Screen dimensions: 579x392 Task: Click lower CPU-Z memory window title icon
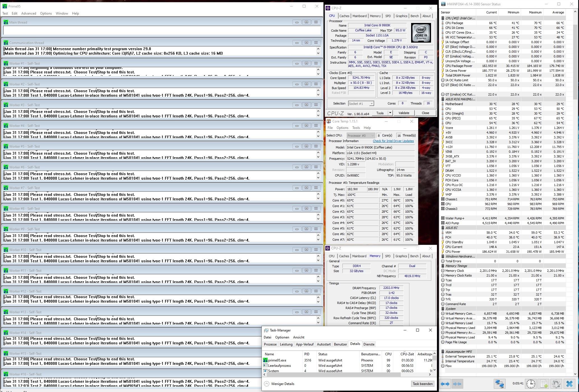click(x=328, y=248)
